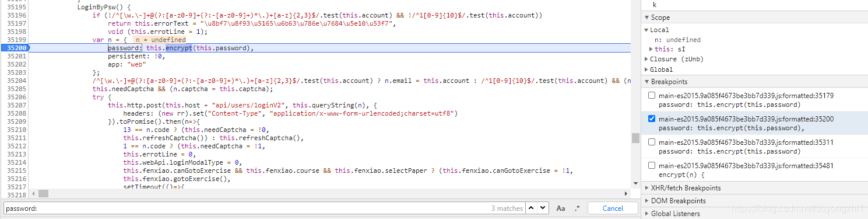Viewport: 868px width, 219px height.
Task: Click horizontal scrollbar left arrow
Action: [x=33, y=193]
